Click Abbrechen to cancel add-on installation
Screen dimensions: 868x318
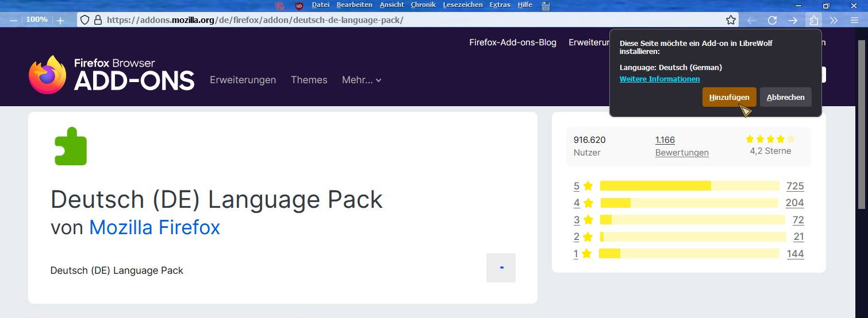tap(785, 97)
